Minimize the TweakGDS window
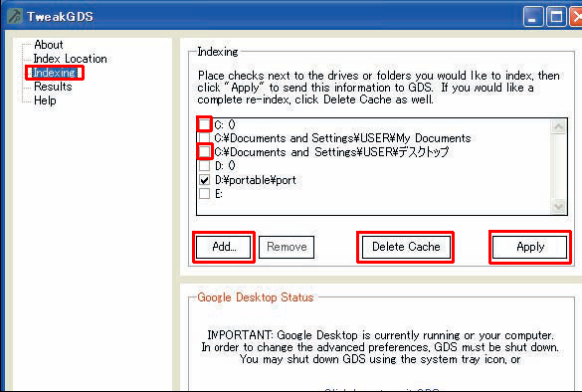Image resolution: width=582 pixels, height=392 pixels. [532, 17]
